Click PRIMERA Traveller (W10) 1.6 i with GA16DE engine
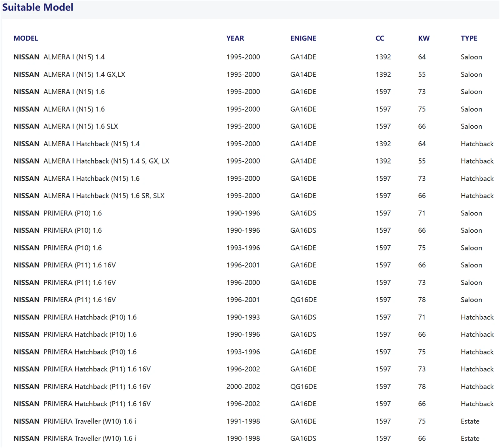Screen dimensions: 500x448 coord(90,421)
